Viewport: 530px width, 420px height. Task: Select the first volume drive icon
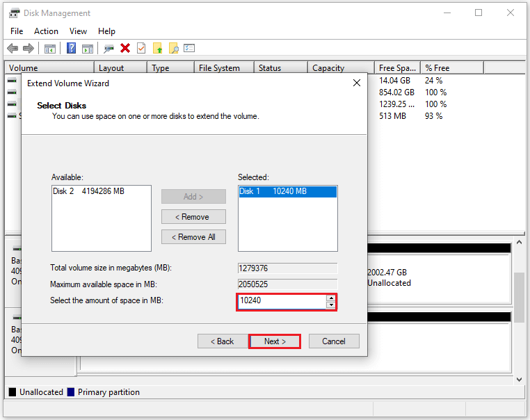click(x=12, y=81)
